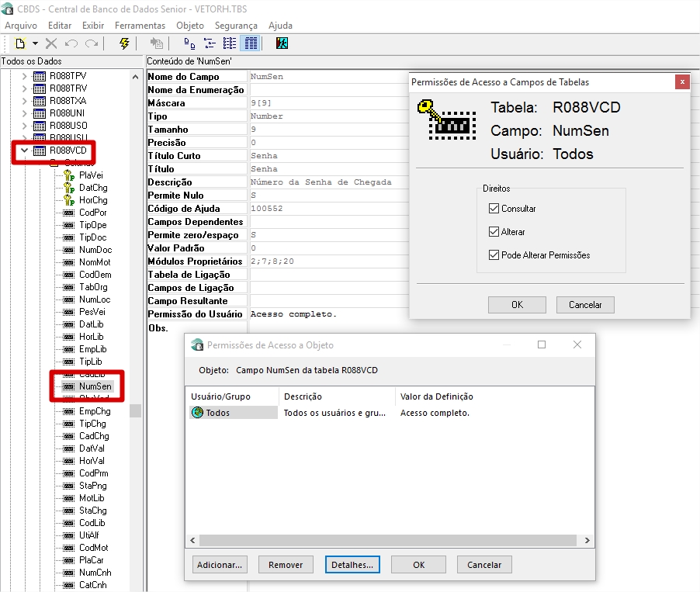This screenshot has height=592, width=700.
Task: Click the lightning bolt execute icon
Action: pyautogui.click(x=124, y=43)
